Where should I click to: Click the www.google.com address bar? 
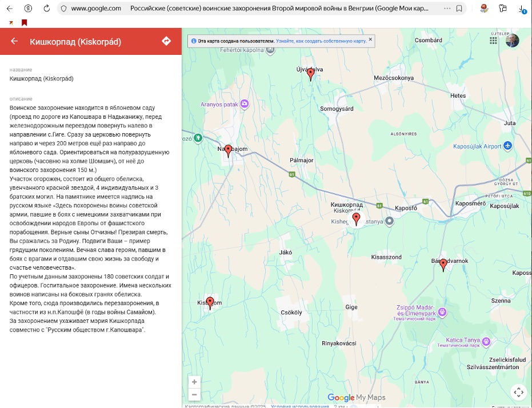pyautogui.click(x=96, y=9)
